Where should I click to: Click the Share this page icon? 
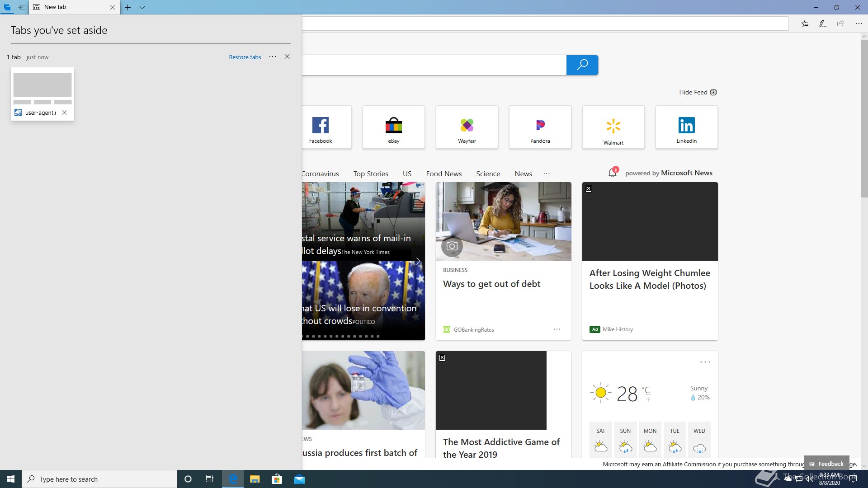point(840,23)
